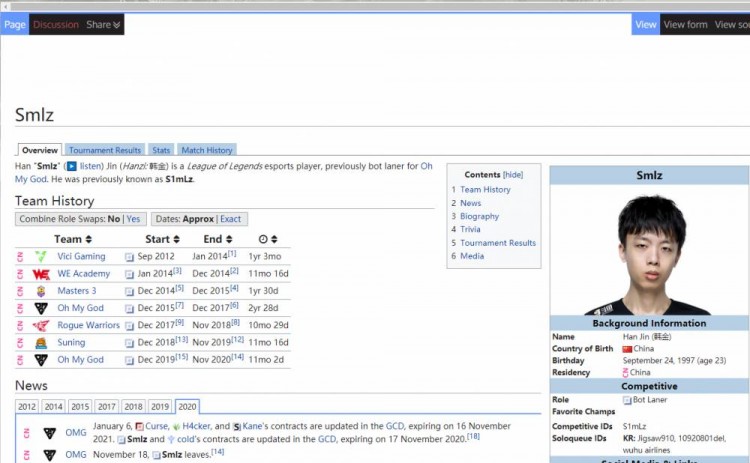Click the WE Academy team logo
Image resolution: width=750 pixels, height=463 pixels.
pos(41,274)
